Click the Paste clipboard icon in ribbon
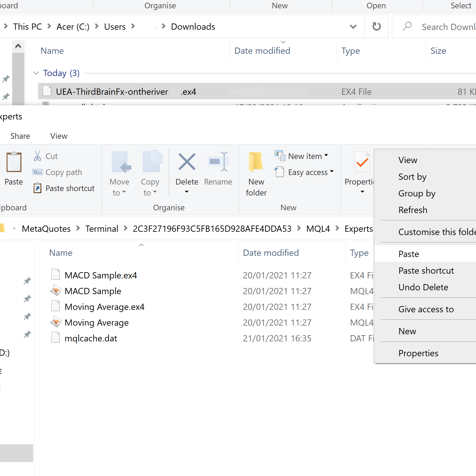The image size is (476, 476). 14,162
